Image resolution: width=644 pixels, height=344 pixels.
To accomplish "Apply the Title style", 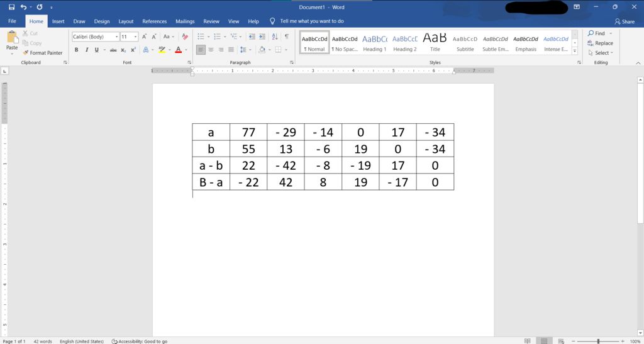I will coord(435,42).
